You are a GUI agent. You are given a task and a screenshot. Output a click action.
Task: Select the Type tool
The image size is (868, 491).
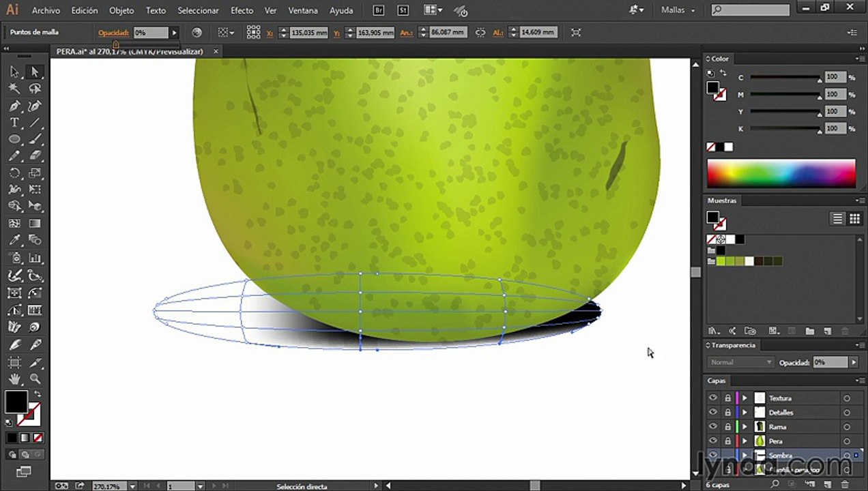point(14,123)
